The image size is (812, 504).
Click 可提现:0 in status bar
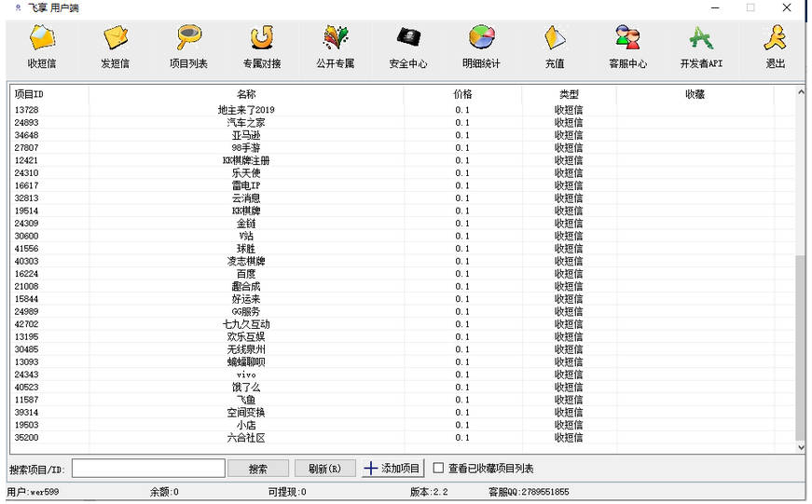coord(287,492)
